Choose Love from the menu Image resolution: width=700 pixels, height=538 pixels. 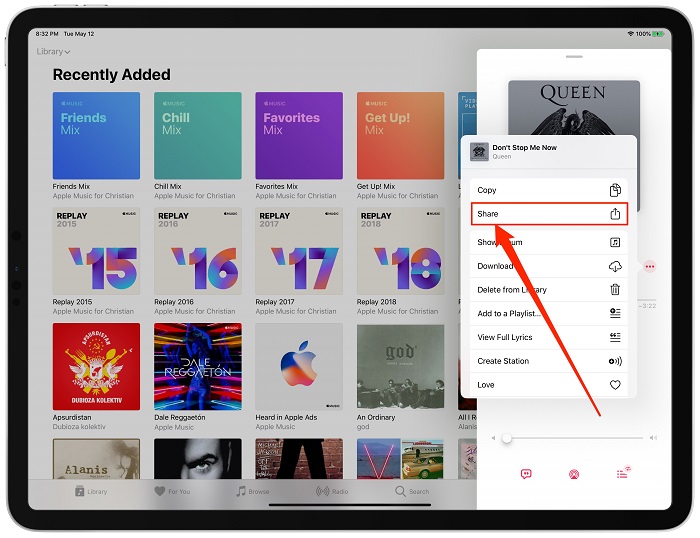pos(549,385)
